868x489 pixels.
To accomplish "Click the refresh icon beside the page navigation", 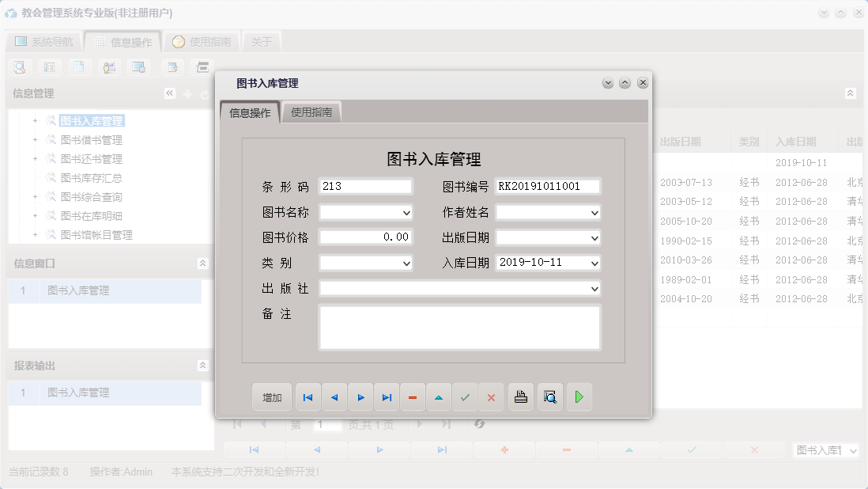I will [x=480, y=424].
